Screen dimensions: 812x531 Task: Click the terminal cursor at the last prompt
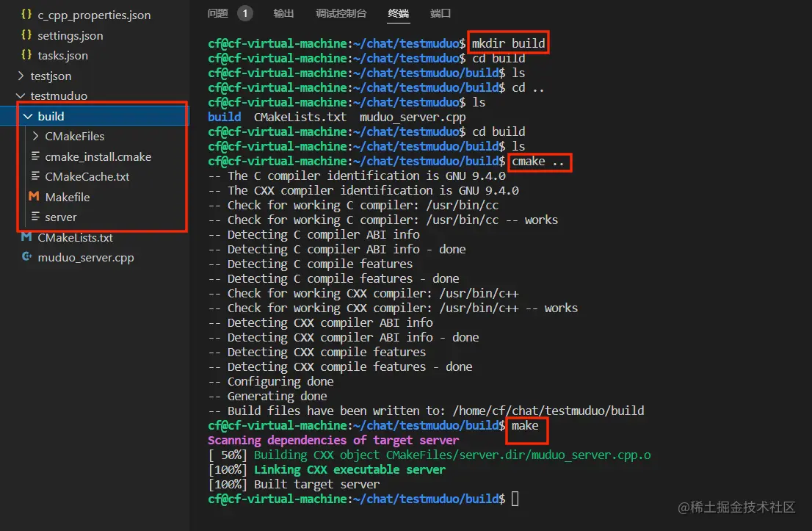(x=515, y=499)
